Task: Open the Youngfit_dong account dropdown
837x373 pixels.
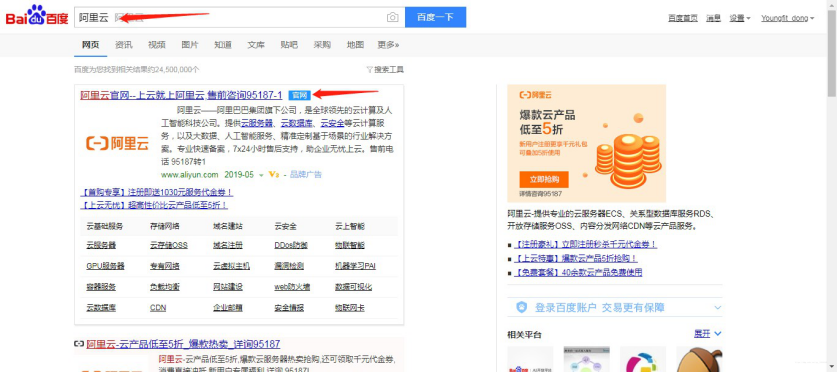Action: click(787, 18)
